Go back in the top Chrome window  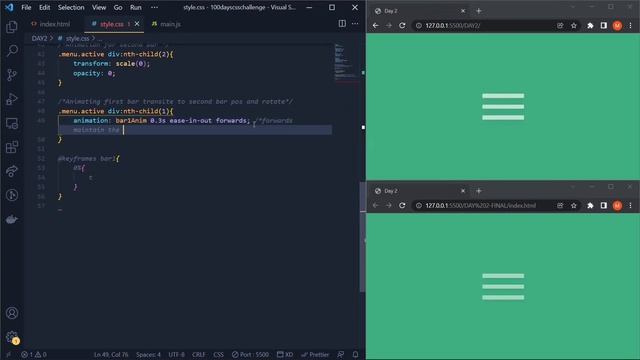[376, 25]
